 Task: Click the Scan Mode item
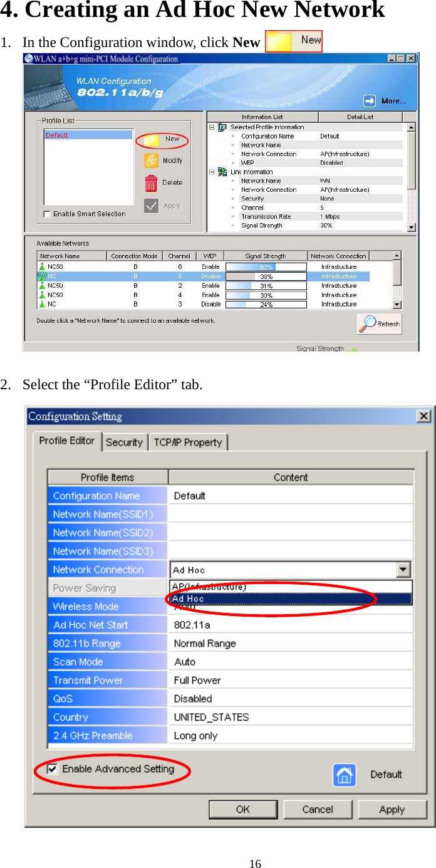(x=108, y=662)
